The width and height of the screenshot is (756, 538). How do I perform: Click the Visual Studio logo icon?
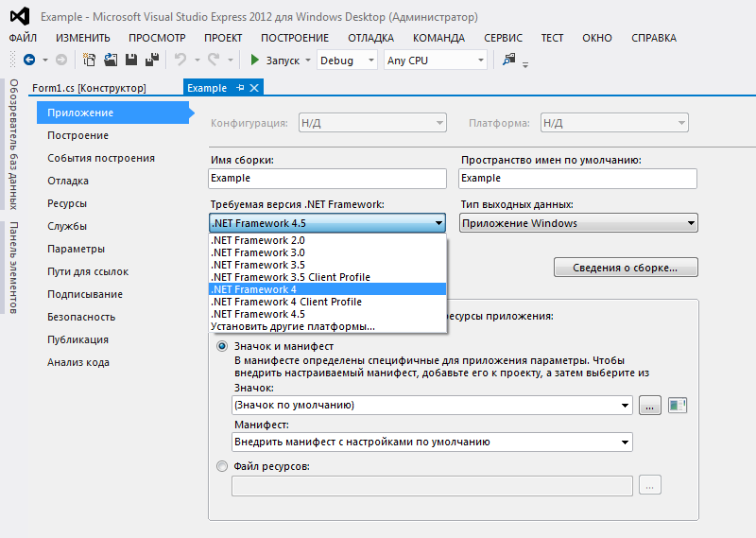(x=20, y=16)
